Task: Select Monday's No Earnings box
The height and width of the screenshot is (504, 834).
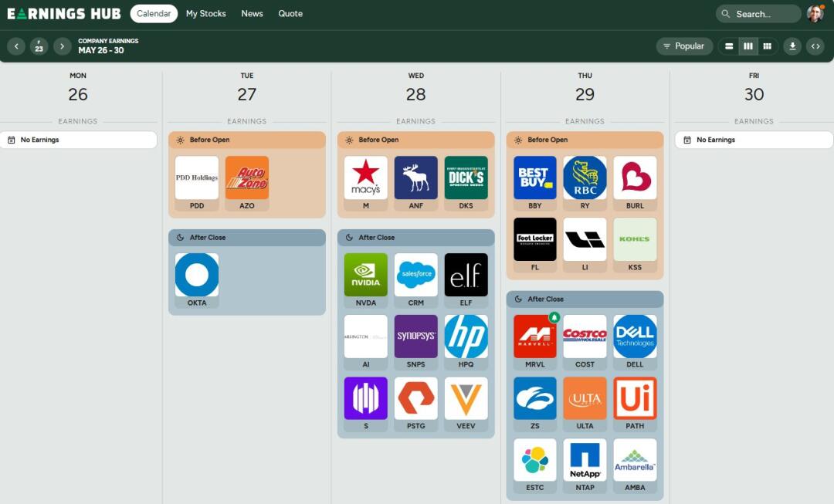Action: 78,140
